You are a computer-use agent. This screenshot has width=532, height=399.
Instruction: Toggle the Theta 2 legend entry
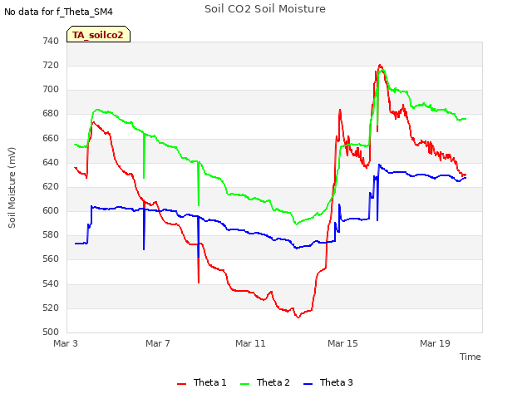[265, 382]
